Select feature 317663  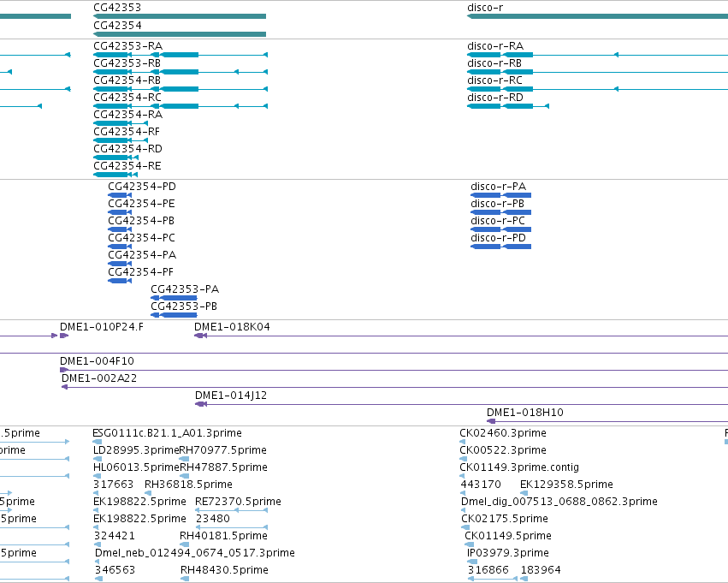click(x=96, y=493)
